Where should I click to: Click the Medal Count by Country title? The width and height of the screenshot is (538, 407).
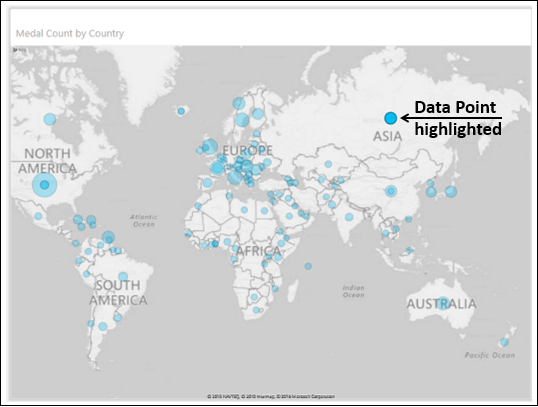click(70, 34)
